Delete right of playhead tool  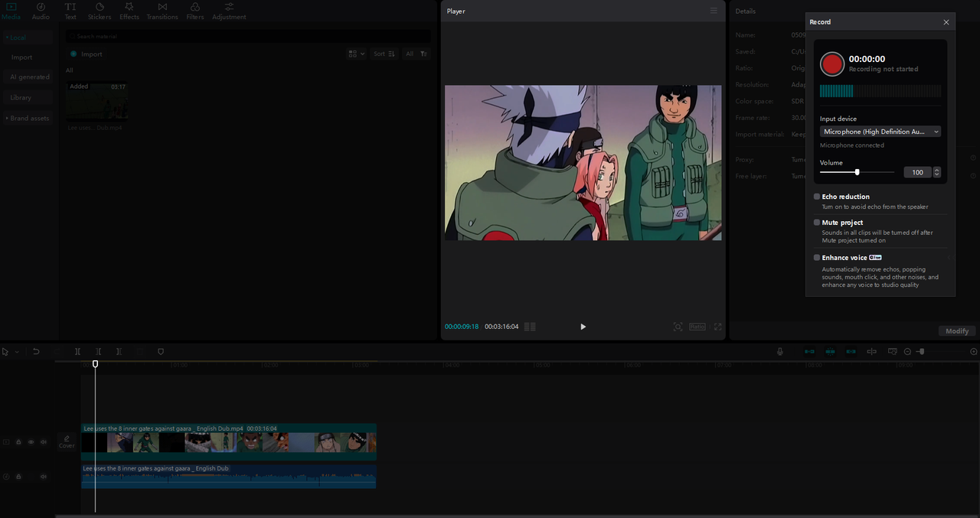pyautogui.click(x=119, y=352)
